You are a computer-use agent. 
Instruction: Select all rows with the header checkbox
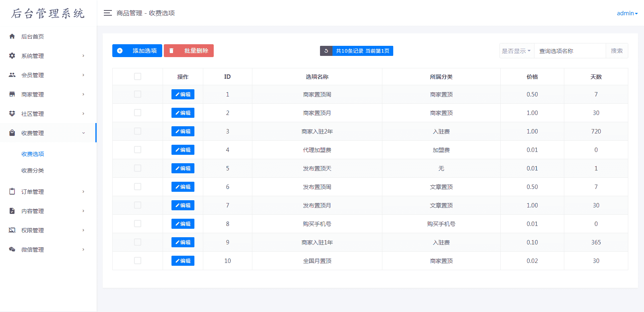point(138,76)
